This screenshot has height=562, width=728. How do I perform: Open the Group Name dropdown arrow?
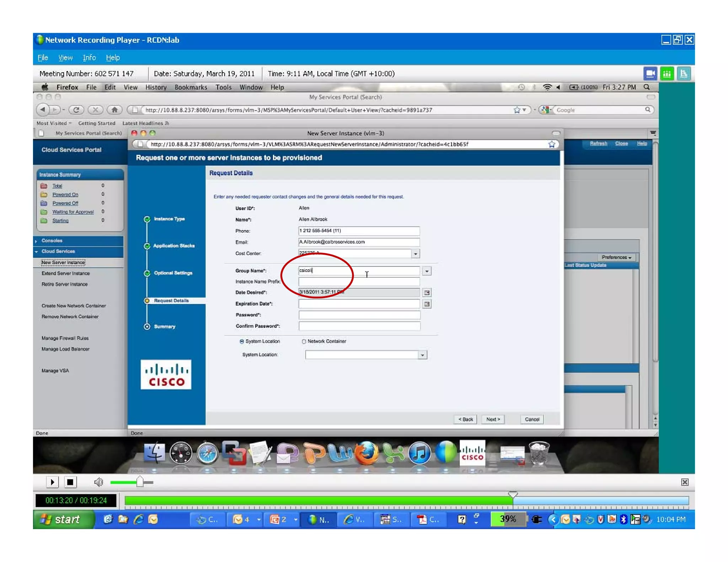point(427,271)
